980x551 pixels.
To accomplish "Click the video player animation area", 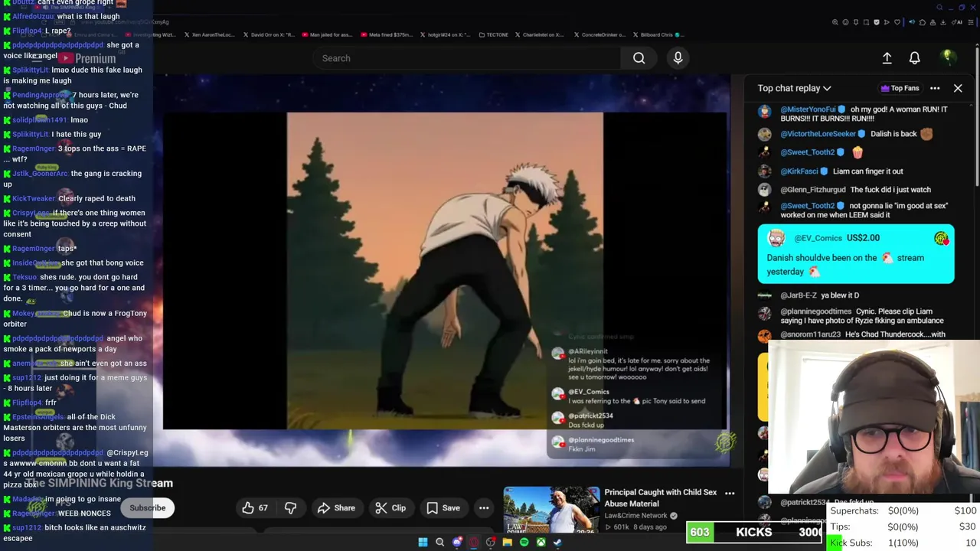I will pyautogui.click(x=445, y=271).
